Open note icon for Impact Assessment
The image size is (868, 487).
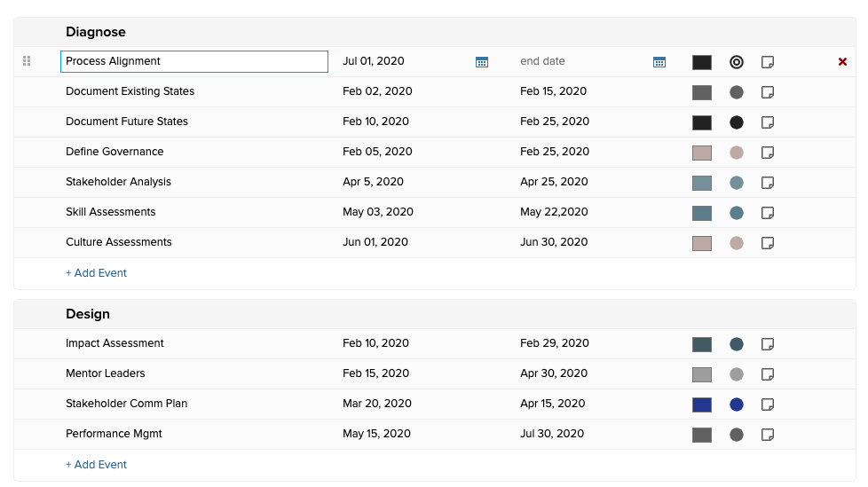pyautogui.click(x=767, y=344)
